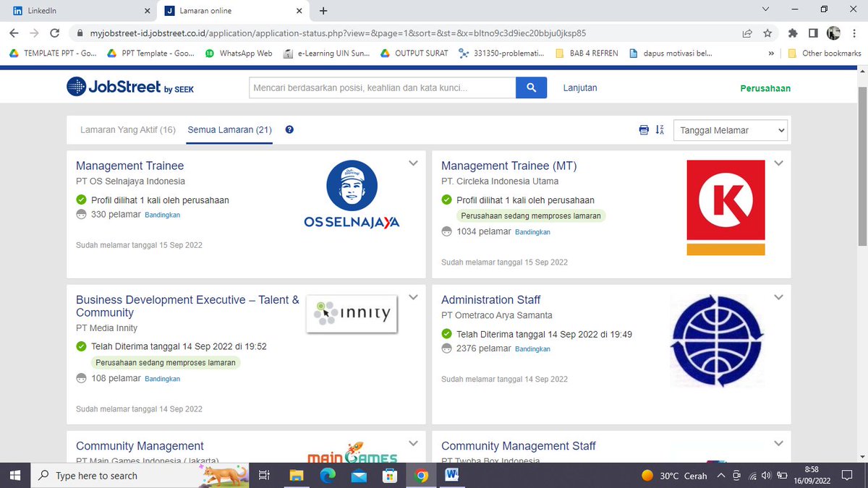Open the Management Trainee job title link
868x488 pixels.
[x=130, y=166]
